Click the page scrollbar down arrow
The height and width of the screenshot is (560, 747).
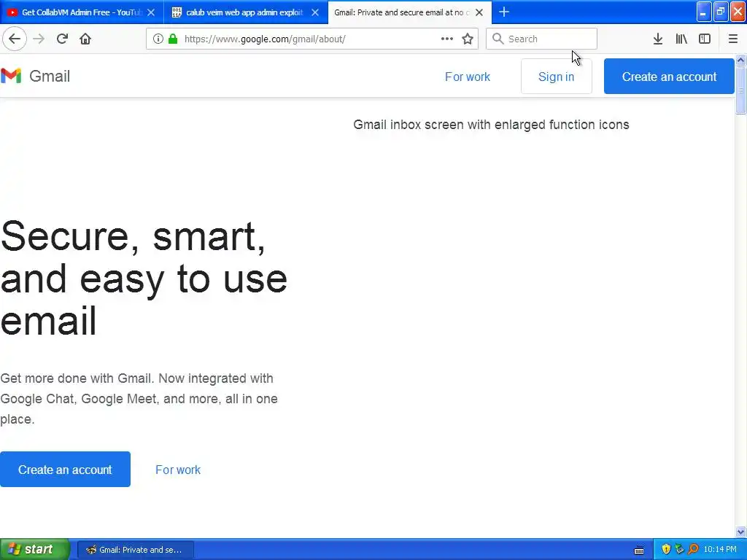(x=741, y=532)
